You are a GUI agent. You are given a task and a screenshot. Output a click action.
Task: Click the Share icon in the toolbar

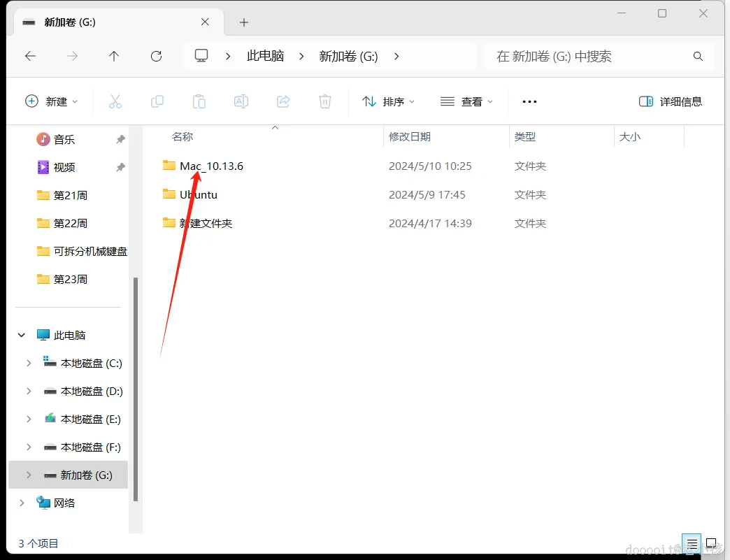click(283, 101)
